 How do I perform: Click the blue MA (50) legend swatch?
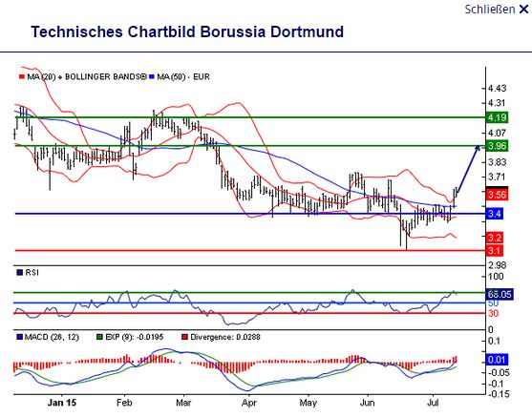pyautogui.click(x=152, y=77)
